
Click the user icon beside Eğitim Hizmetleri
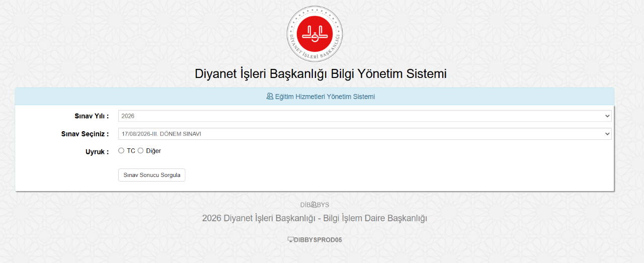coord(270,96)
